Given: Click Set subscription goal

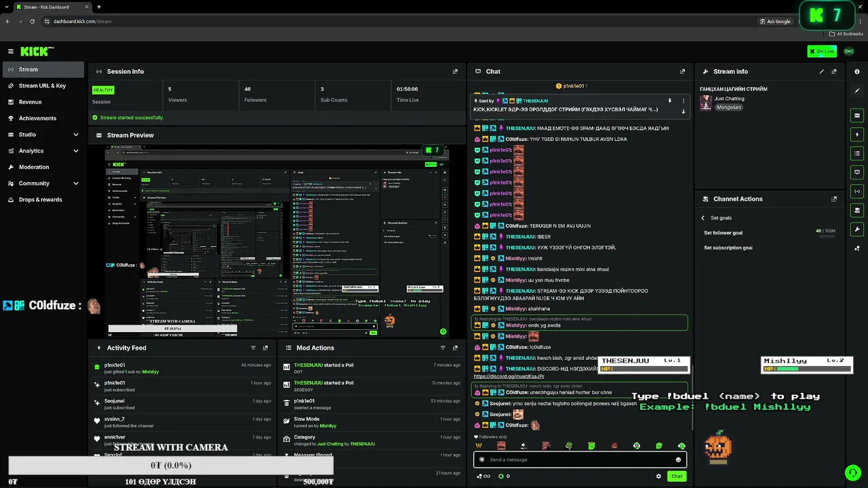Looking at the screenshot, I should [728, 247].
